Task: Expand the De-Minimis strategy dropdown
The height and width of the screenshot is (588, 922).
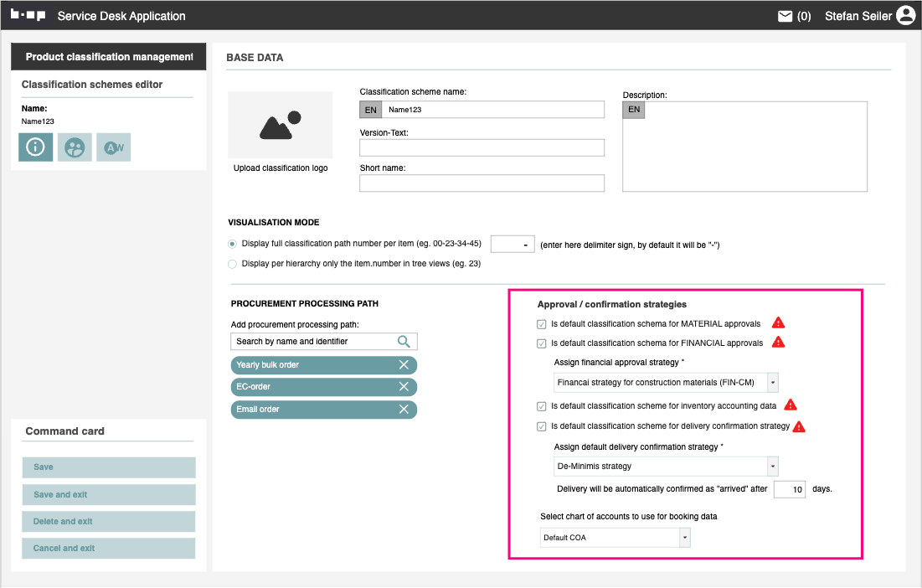Action: 772,466
